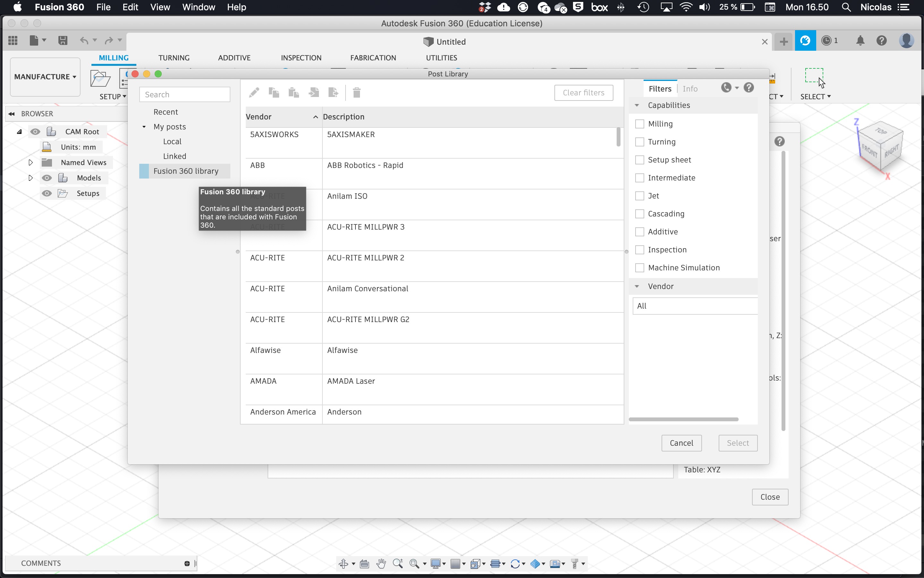Switch to the TURNING tab
924x578 pixels.
click(x=174, y=58)
